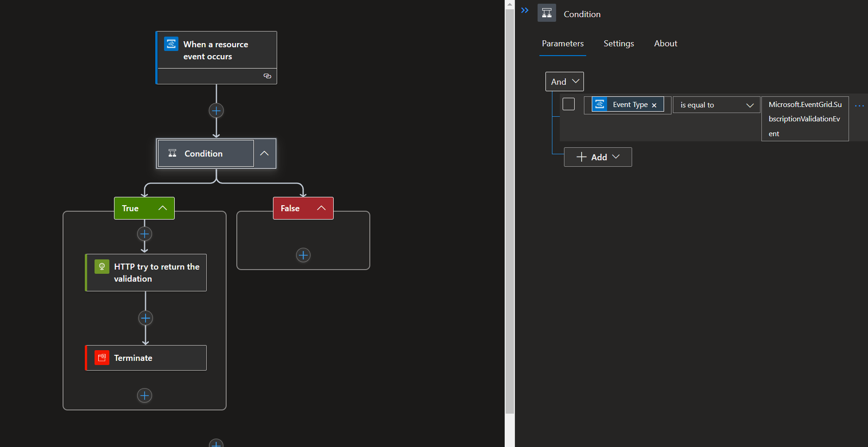Collapse the False branch

click(322, 208)
